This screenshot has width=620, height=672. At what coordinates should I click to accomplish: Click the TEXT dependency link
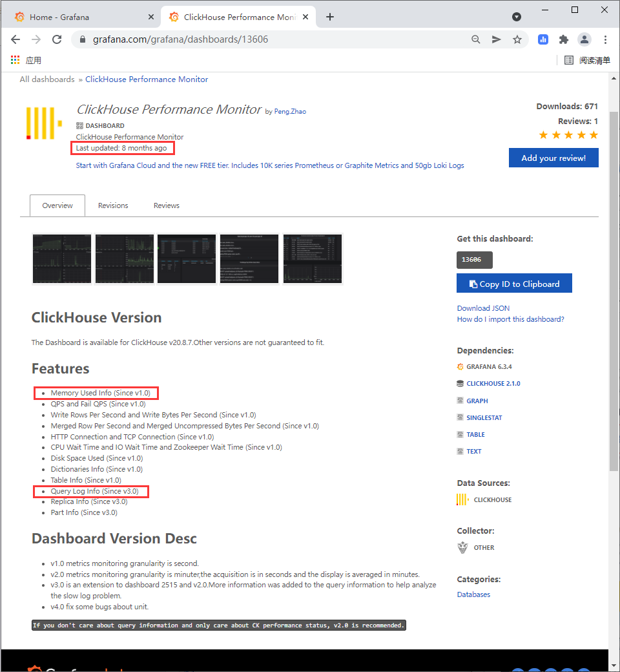coord(474,451)
